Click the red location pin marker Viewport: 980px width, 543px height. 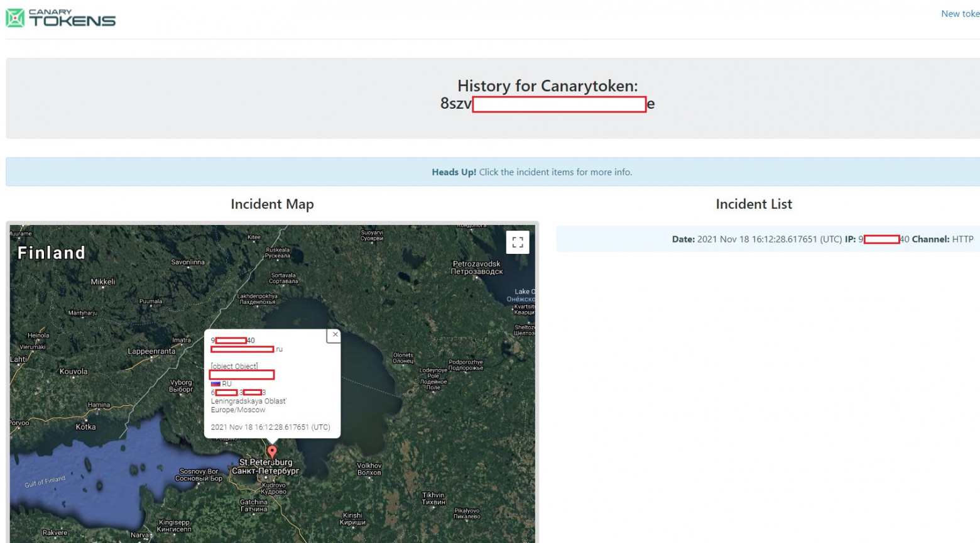tap(272, 452)
